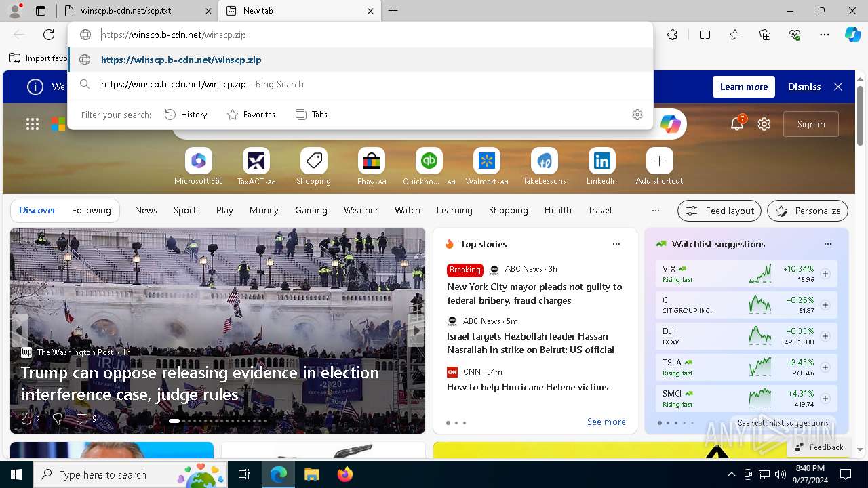
Task: Open the Extensions toolbar icon
Action: pyautogui.click(x=672, y=35)
